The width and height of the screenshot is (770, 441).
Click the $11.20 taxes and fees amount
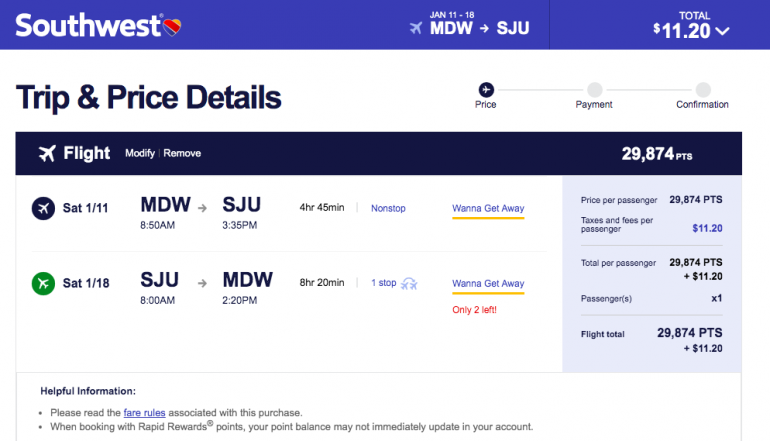707,227
